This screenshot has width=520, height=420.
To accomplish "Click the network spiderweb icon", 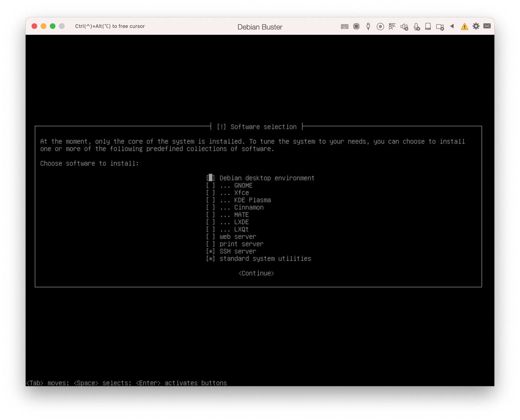I will point(392,26).
